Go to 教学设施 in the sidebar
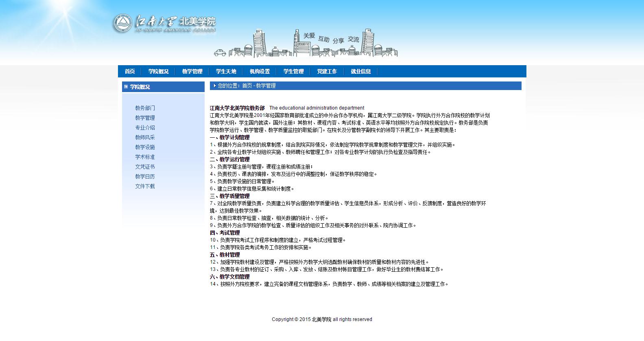This screenshot has height=341, width=644. tap(145, 147)
